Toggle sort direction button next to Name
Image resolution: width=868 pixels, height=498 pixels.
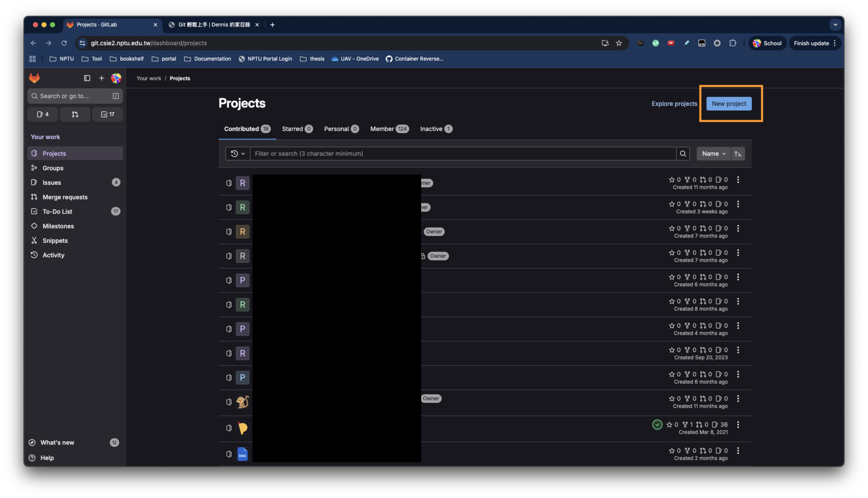pos(738,154)
